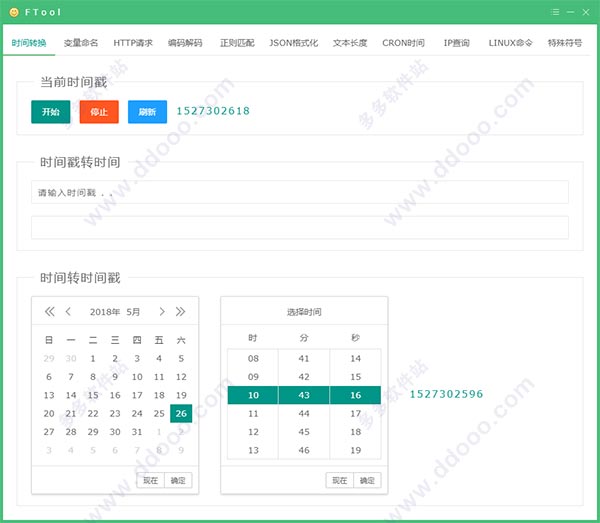Click the FTool smiley app icon

14,12
